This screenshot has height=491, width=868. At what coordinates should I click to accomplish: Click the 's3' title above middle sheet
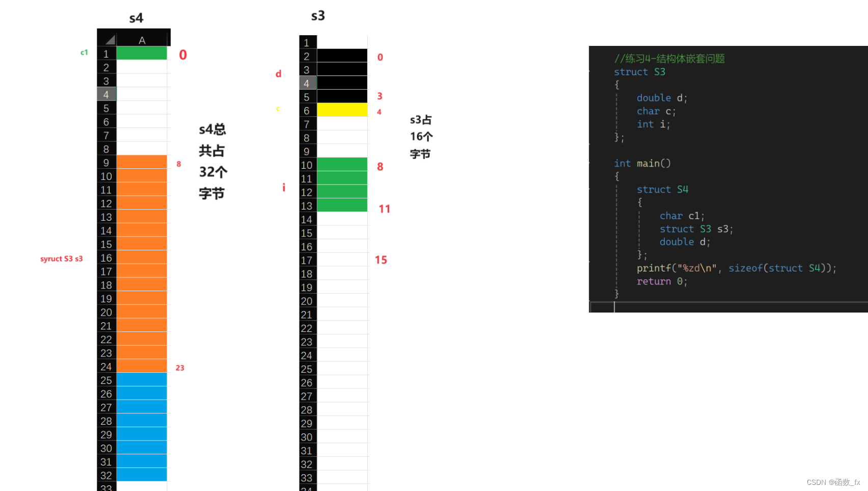(318, 16)
